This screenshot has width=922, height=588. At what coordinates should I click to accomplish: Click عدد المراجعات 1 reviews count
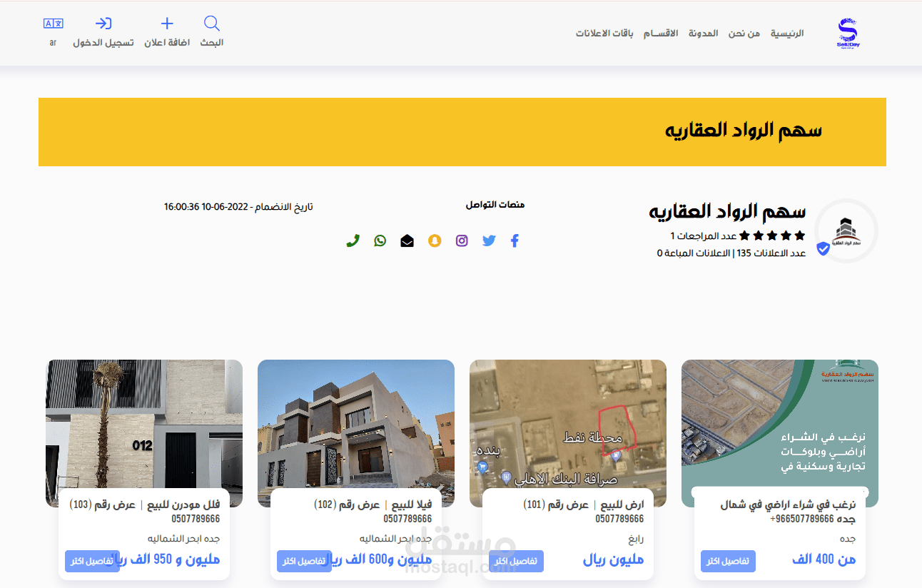click(x=703, y=235)
